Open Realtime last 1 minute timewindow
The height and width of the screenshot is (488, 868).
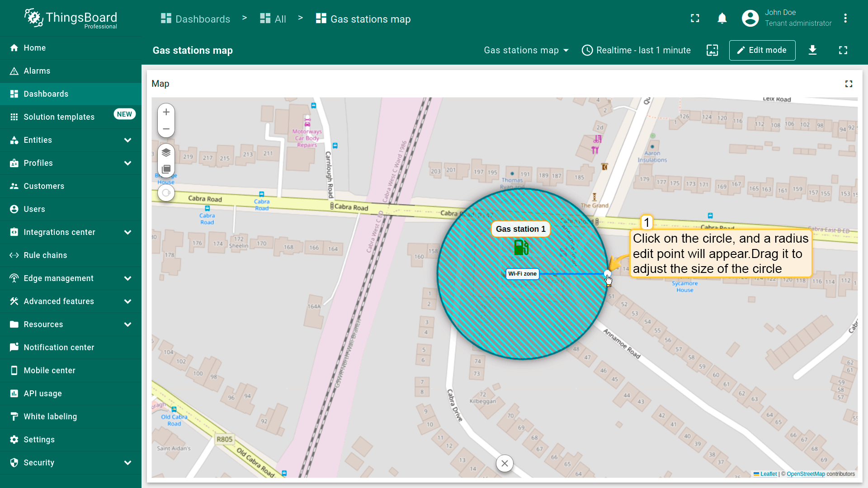[636, 50]
